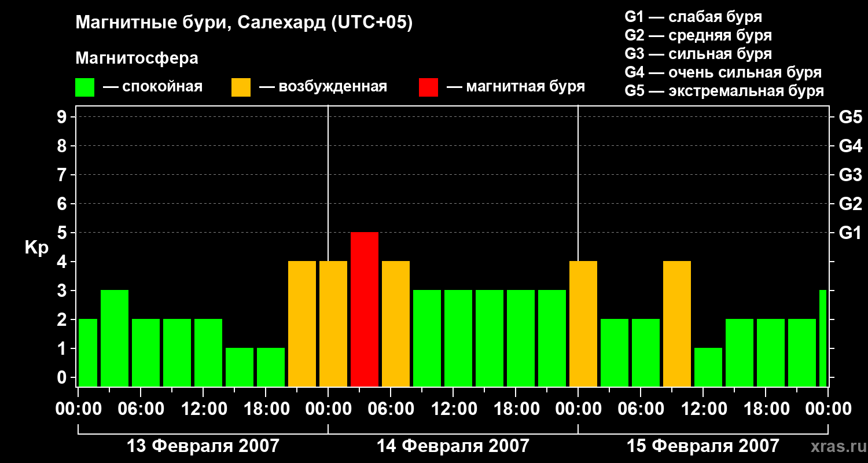868x463 pixels.
Task: Click the G4 — очень сильная буря line
Action: coord(723,72)
